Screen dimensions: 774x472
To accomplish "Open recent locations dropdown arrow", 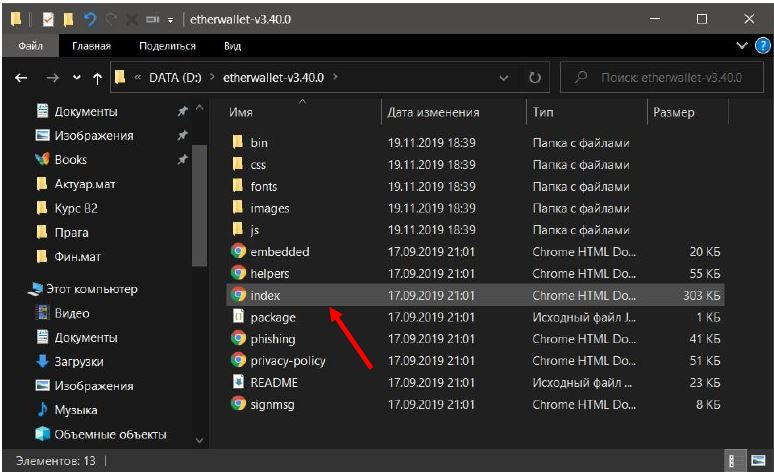I will coord(74,77).
